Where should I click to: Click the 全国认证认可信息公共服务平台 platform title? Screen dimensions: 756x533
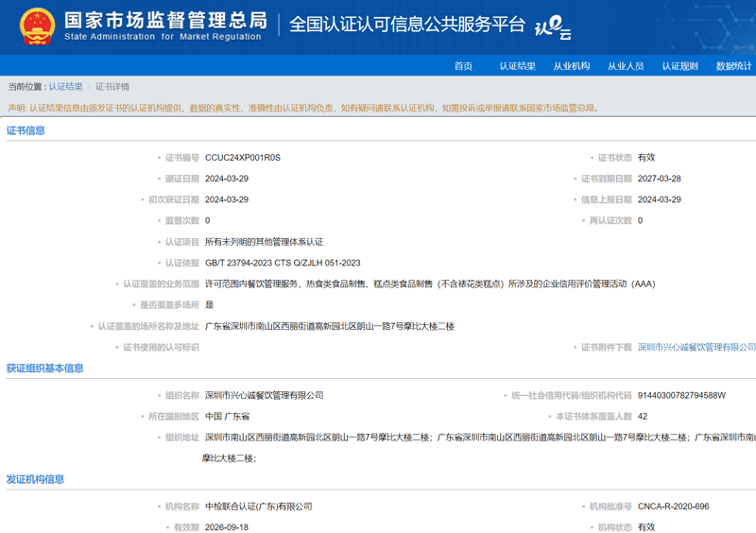point(406,25)
